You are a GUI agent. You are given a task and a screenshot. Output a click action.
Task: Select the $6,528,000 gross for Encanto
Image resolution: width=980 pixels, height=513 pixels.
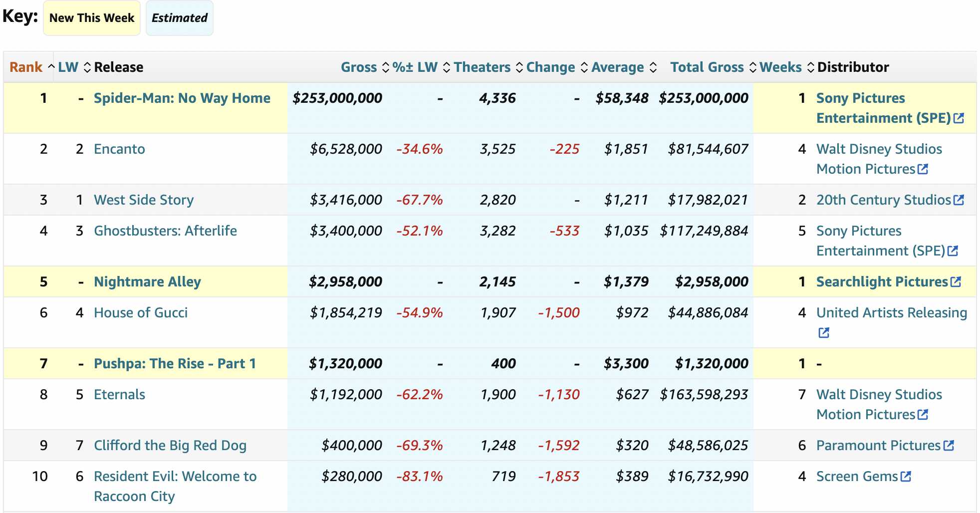[346, 149]
